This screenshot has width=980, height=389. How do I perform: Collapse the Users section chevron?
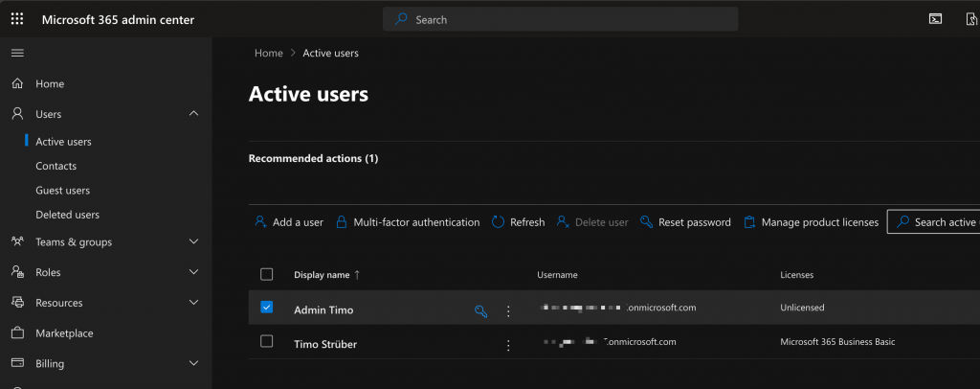[194, 114]
